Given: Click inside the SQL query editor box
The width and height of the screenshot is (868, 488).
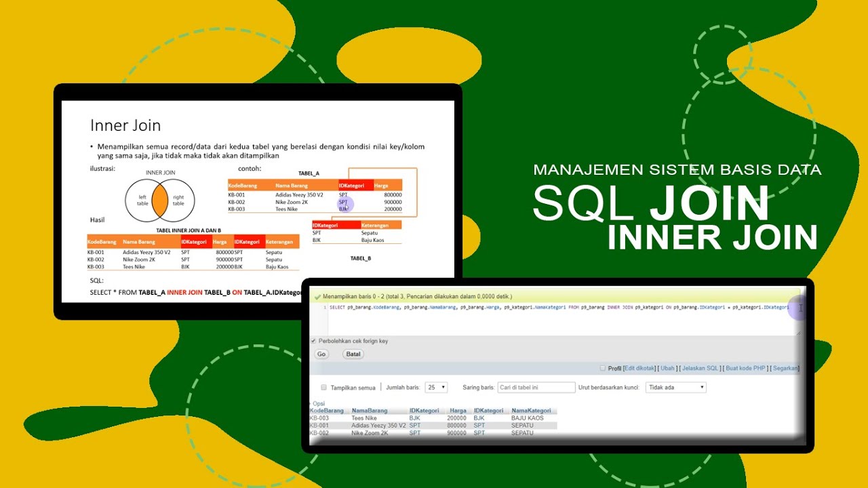Looking at the screenshot, I should pos(556,319).
